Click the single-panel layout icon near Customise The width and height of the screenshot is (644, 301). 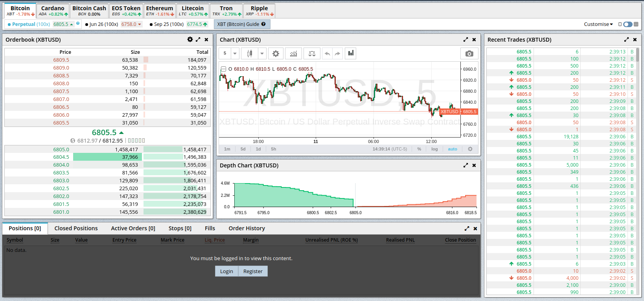(x=620, y=24)
